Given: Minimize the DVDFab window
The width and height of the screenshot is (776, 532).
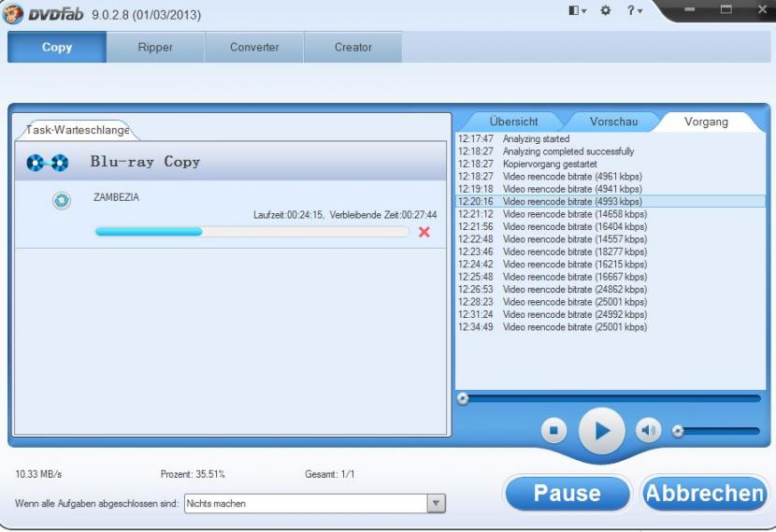Looking at the screenshot, I should [689, 9].
